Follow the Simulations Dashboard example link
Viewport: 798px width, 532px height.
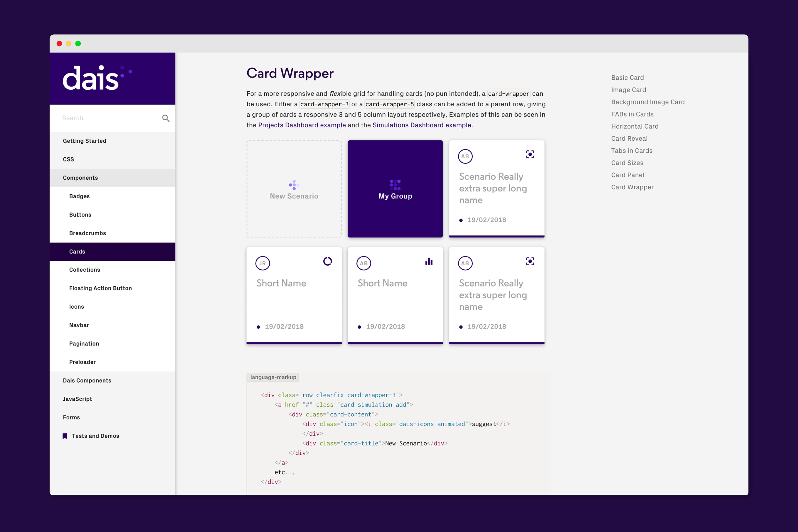(x=421, y=125)
